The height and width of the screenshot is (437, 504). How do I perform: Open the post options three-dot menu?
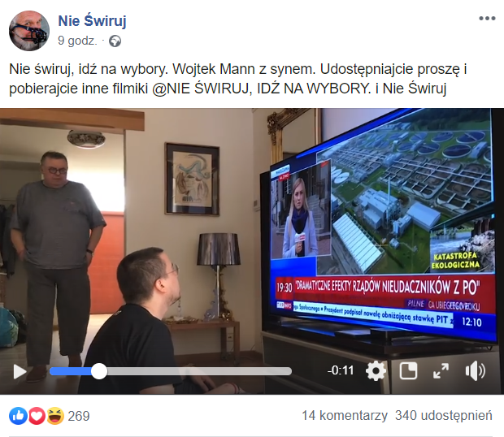click(487, 19)
